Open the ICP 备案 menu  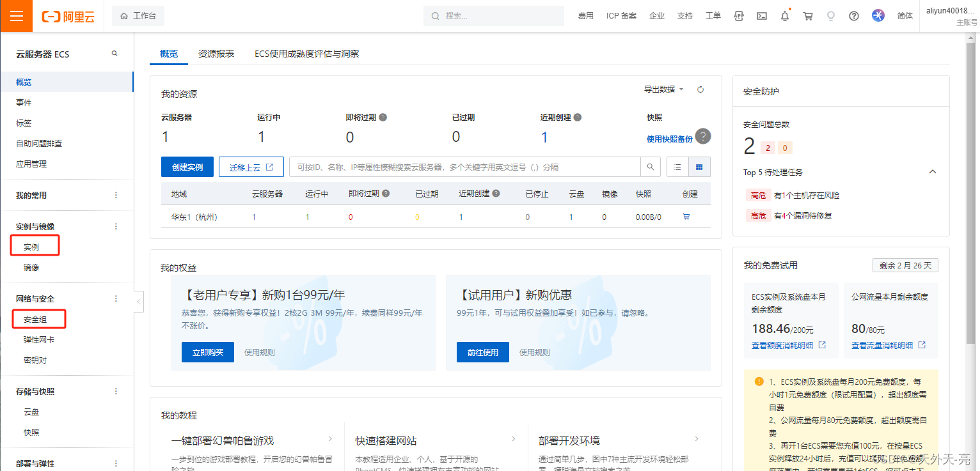pyautogui.click(x=621, y=16)
